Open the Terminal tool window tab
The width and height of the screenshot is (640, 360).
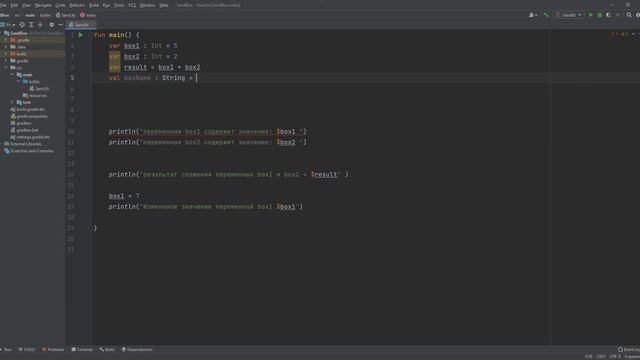[x=82, y=350]
